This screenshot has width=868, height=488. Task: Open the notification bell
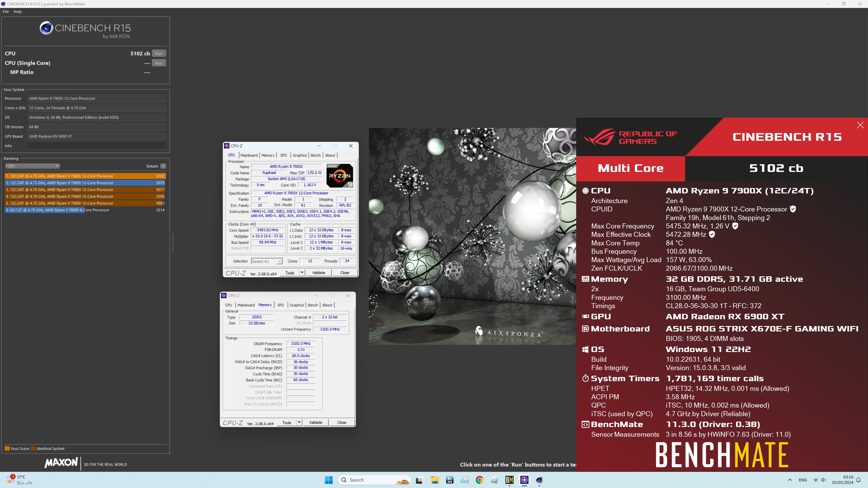(859, 480)
